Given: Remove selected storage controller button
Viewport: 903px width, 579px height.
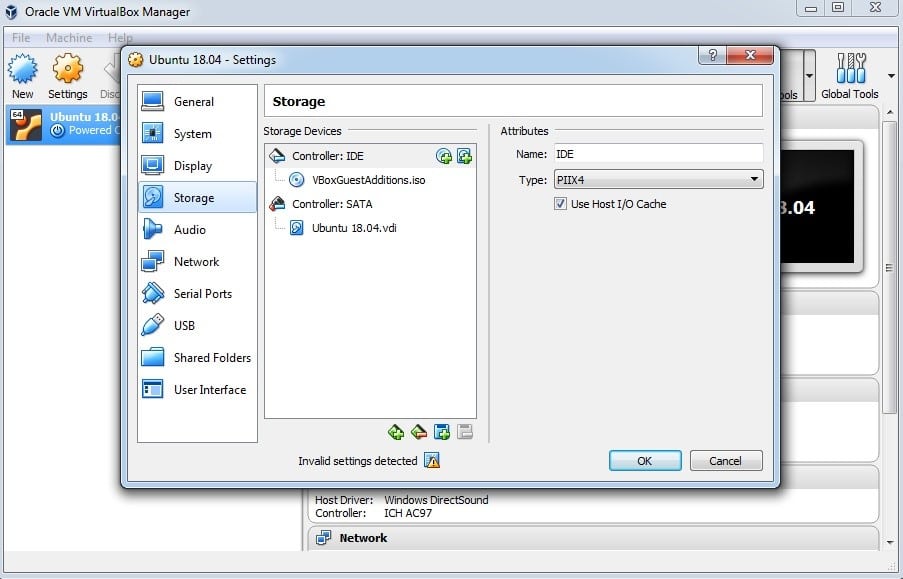Looking at the screenshot, I should (x=419, y=432).
